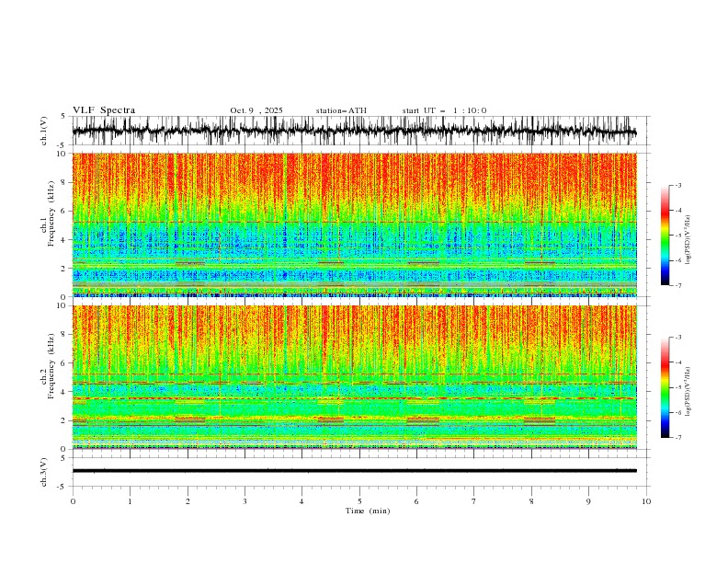Click the ch.2 spectrogram "6" kHz tick label
Screen dimensions: 728x563
click(63, 363)
